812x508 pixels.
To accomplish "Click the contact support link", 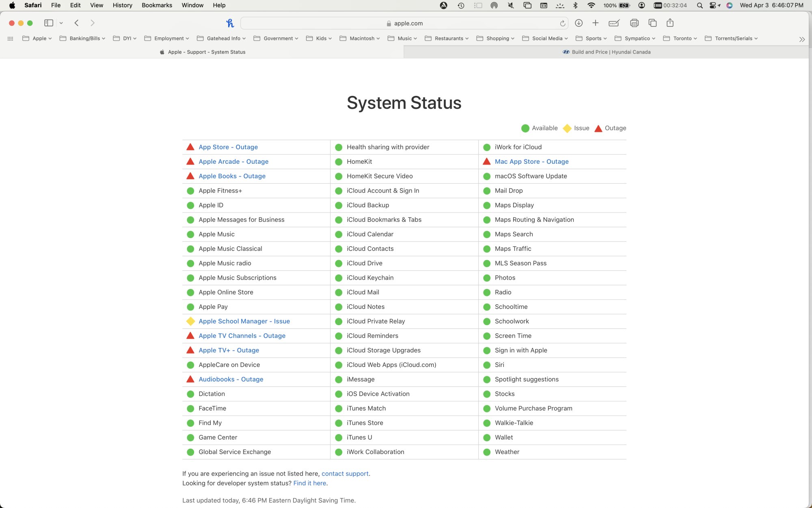I will (x=345, y=473).
